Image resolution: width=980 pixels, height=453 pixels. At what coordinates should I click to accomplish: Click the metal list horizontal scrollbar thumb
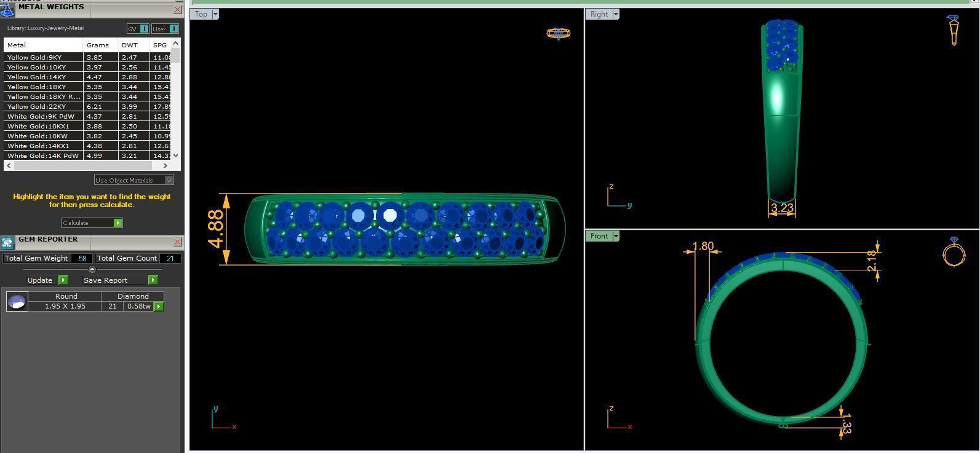[x=82, y=165]
